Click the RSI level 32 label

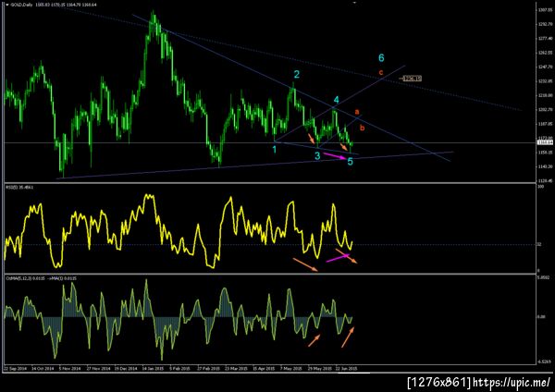point(539,244)
